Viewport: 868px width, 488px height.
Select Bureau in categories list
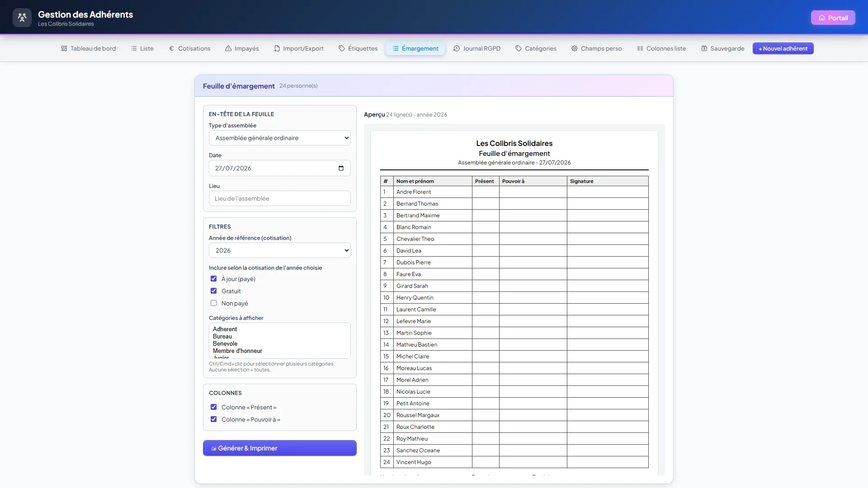pos(222,337)
